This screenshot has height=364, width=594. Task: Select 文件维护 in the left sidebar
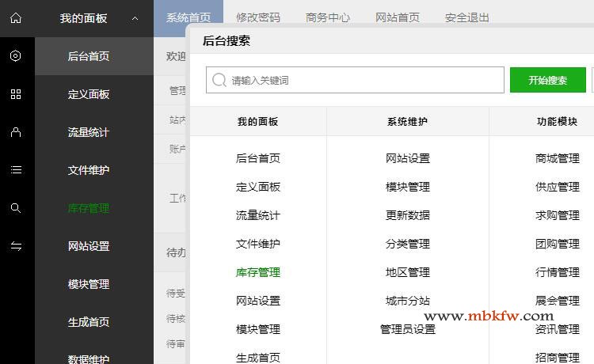89,170
